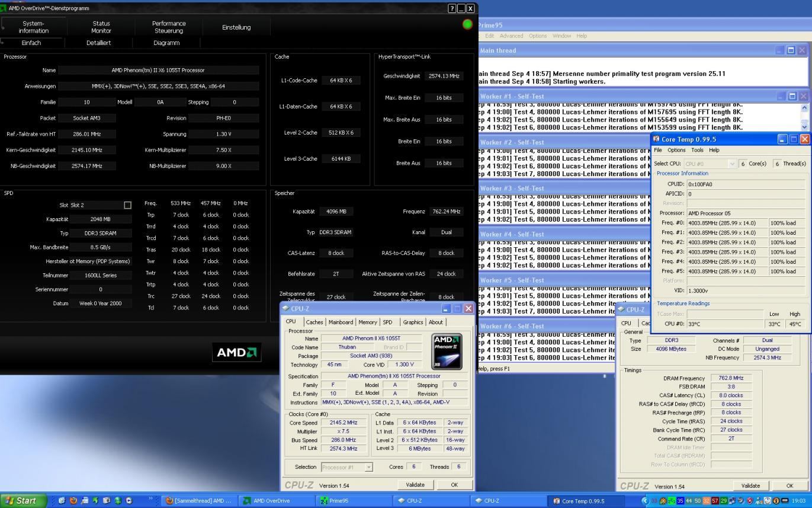The height and width of the screenshot is (508, 812).
Task: Click the green tray temperature reading 29
Action: point(724,501)
